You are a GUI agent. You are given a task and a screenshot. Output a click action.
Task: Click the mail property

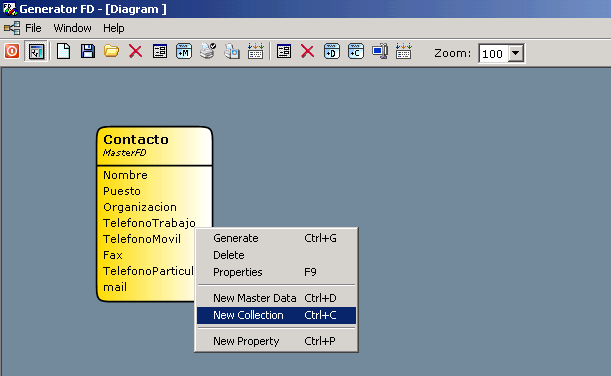(115, 287)
